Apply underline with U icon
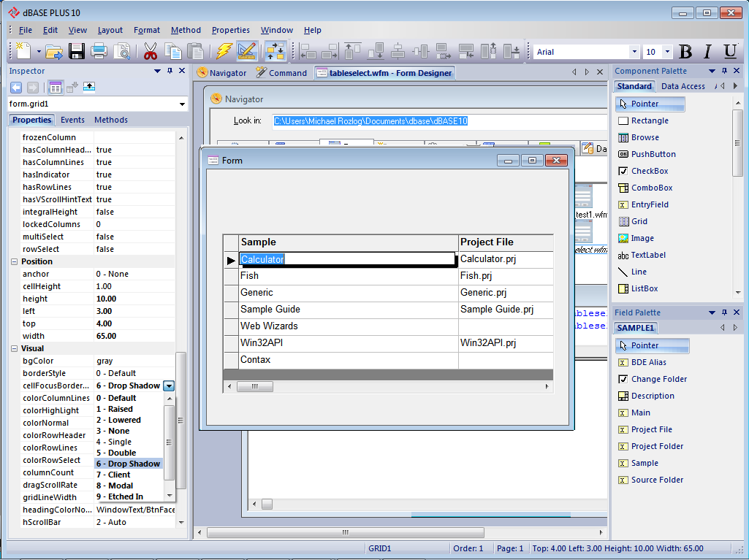 (x=730, y=52)
